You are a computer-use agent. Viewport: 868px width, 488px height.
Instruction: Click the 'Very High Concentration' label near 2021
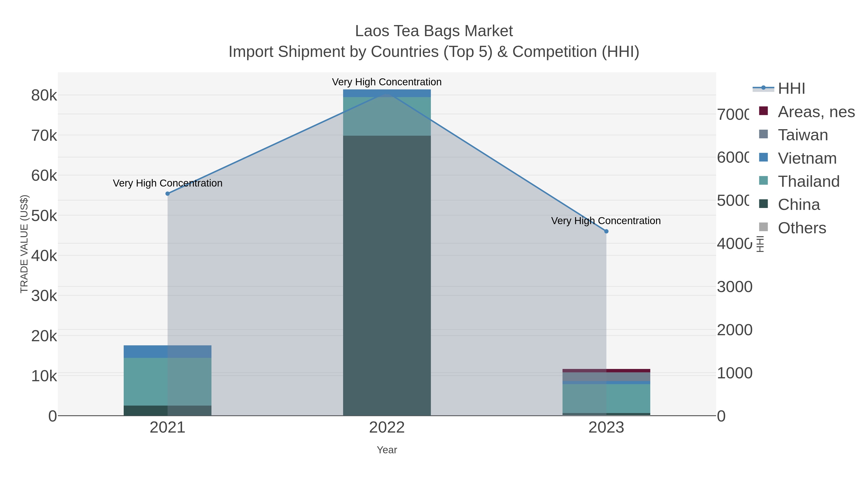click(x=168, y=183)
